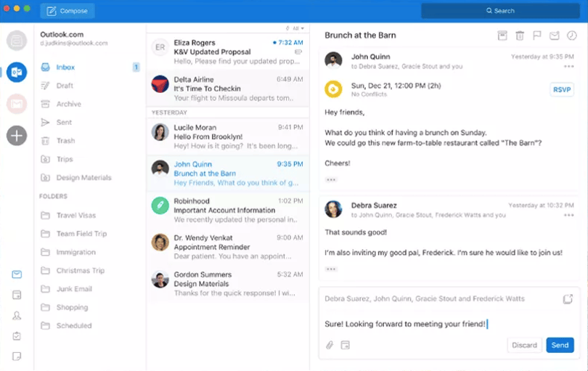Image resolution: width=588 pixels, height=371 pixels.
Task: Pop out the reply composer window
Action: click(x=568, y=299)
